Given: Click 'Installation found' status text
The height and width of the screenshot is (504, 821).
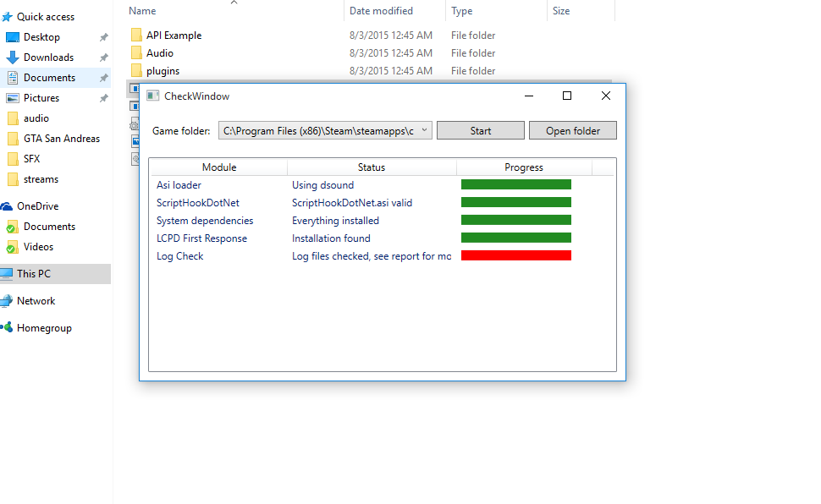Looking at the screenshot, I should 331,238.
